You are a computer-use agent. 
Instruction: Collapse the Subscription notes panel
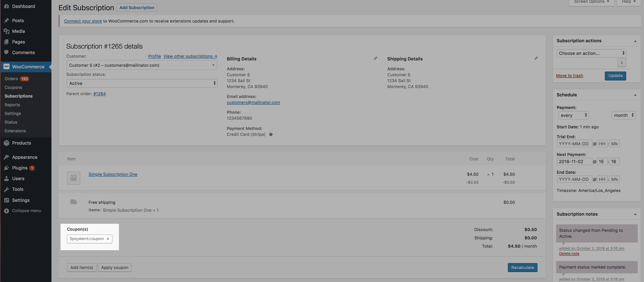tap(635, 214)
